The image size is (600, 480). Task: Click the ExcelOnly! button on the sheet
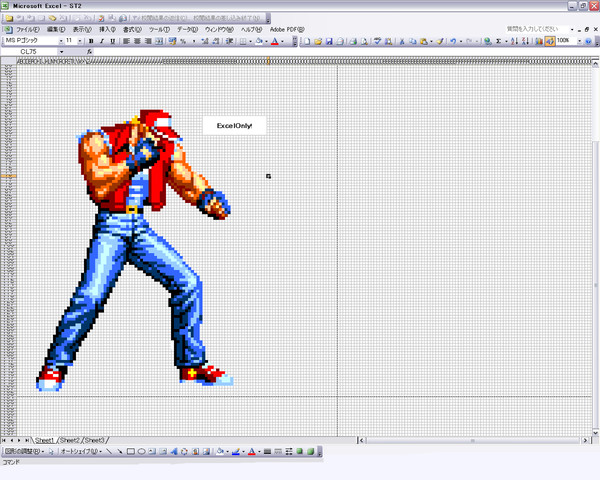click(234, 126)
